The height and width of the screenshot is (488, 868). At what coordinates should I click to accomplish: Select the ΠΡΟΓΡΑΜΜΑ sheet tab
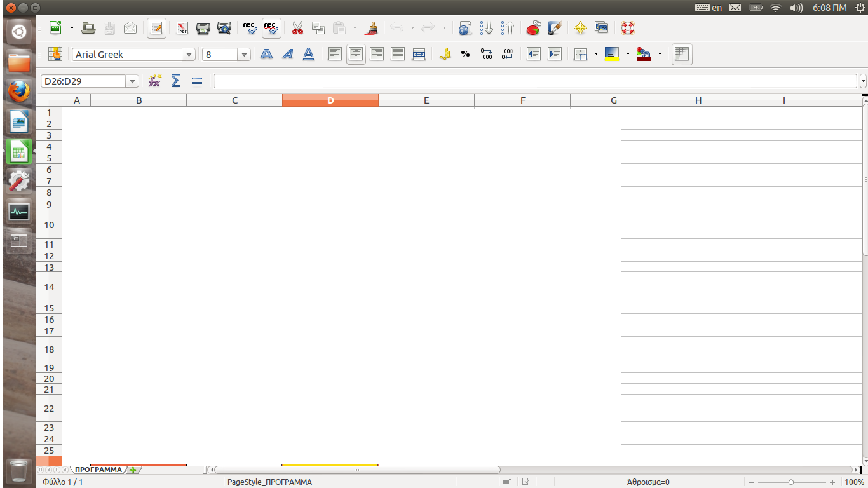click(98, 470)
